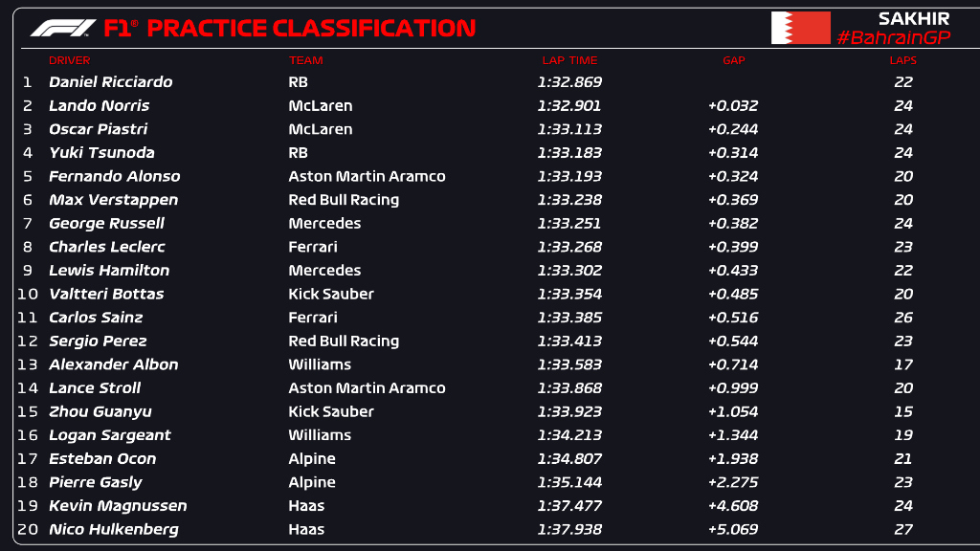Image resolution: width=980 pixels, height=551 pixels.
Task: Click Carlos Sainz's 26 laps count
Action: [903, 318]
